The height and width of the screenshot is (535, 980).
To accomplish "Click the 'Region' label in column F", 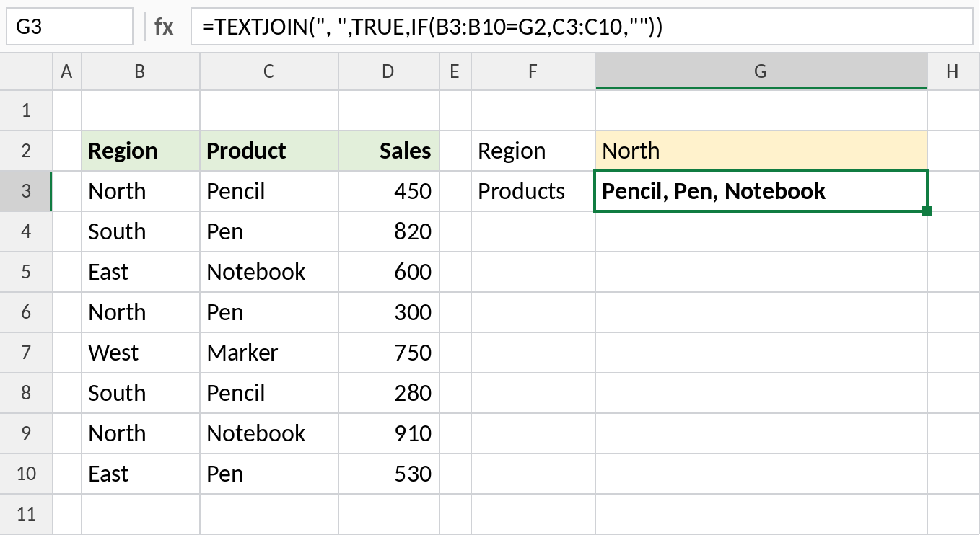I will (533, 151).
